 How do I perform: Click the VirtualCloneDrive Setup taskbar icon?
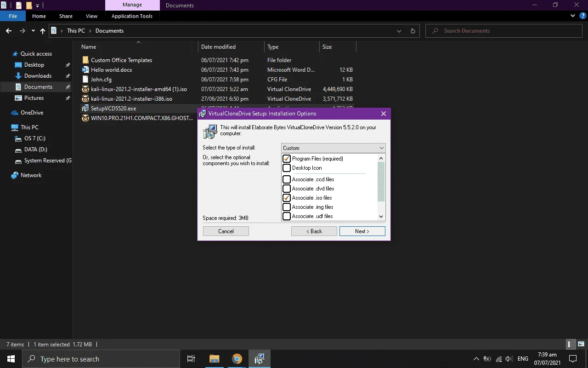[260, 359]
